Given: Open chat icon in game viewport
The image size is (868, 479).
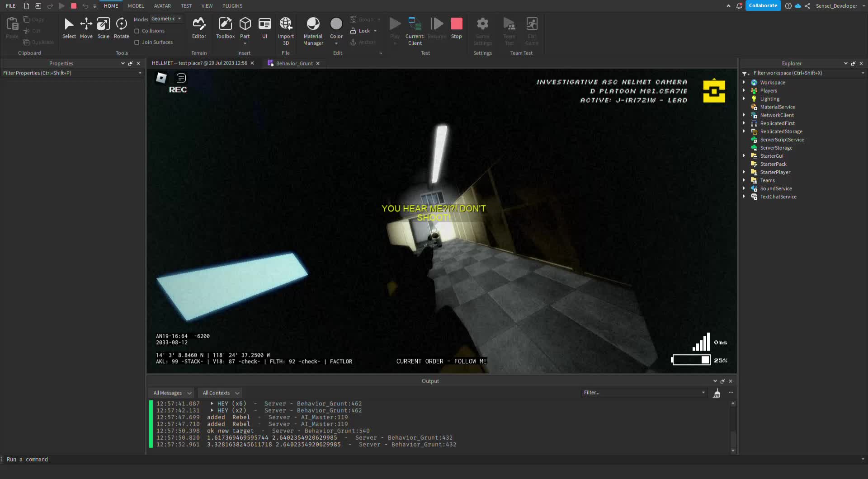Looking at the screenshot, I should click(x=181, y=78).
